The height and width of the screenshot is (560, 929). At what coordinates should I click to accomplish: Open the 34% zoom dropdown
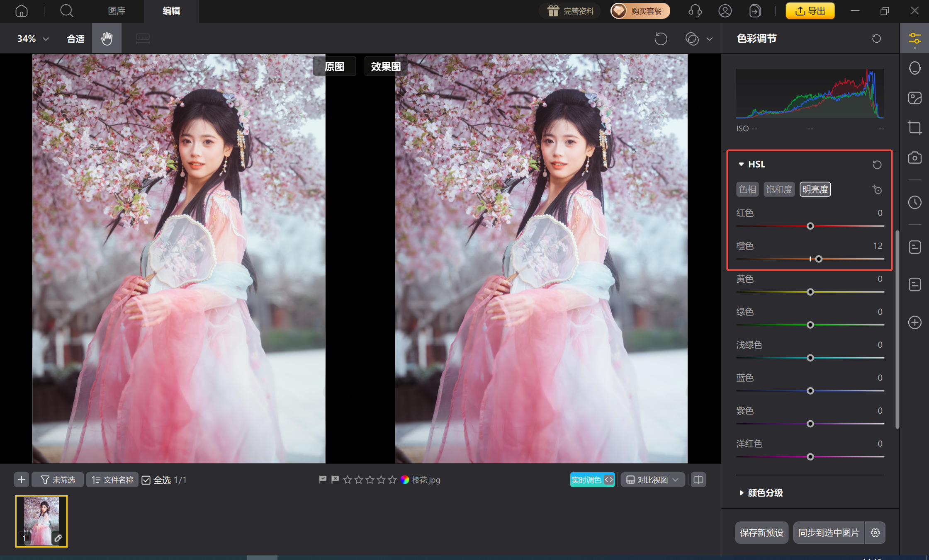point(33,39)
